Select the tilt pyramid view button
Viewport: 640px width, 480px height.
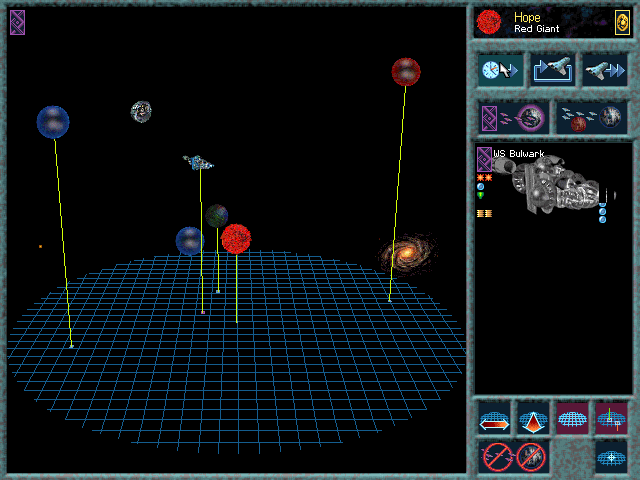pyautogui.click(x=533, y=418)
